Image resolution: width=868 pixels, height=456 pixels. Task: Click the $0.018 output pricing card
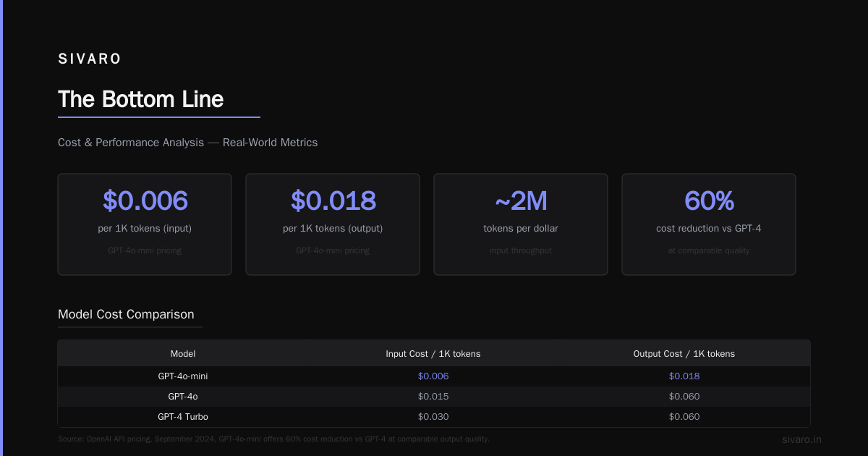(x=333, y=224)
